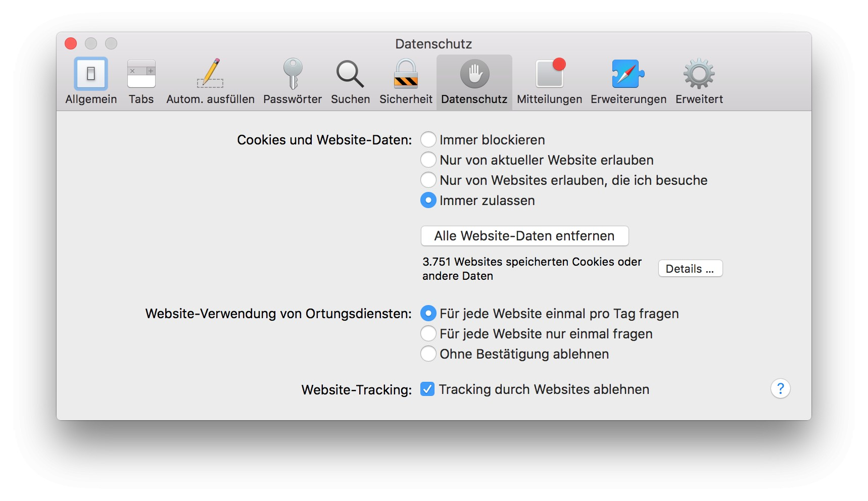Choose 'Für jede Website nur einmal fragen'
This screenshot has height=501, width=868.
pyautogui.click(x=428, y=334)
